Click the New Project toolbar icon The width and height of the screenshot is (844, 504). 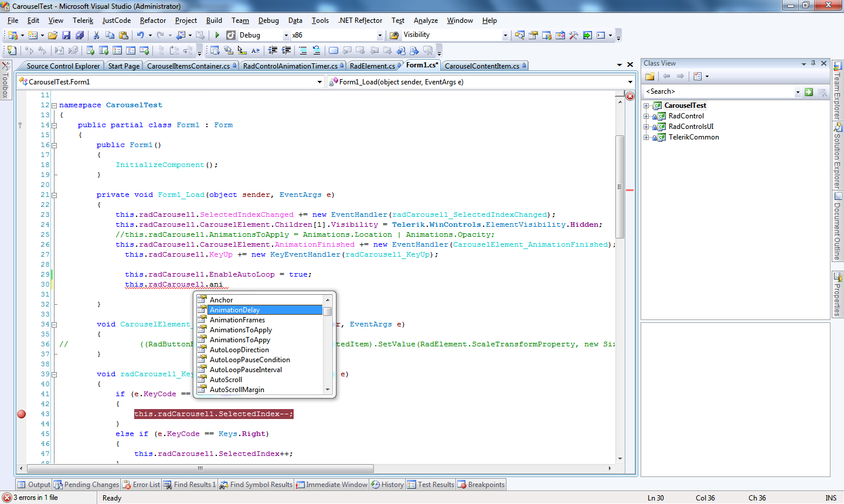(x=12, y=35)
